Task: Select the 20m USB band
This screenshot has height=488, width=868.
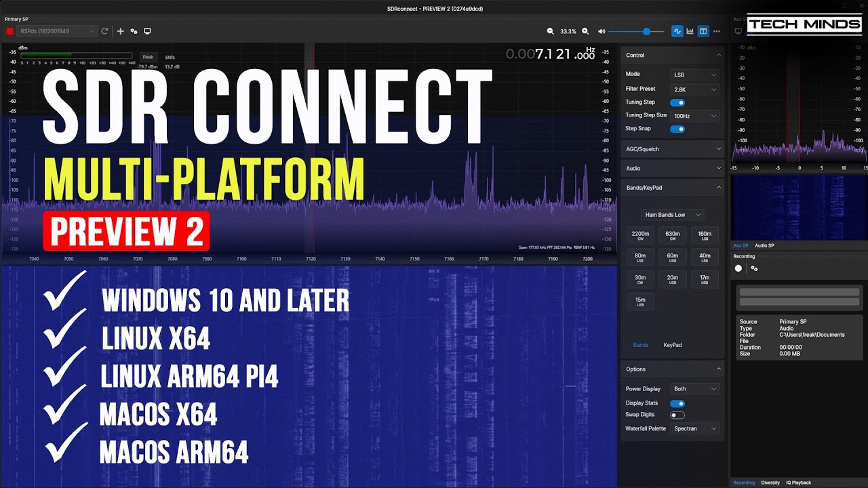Action: pos(673,279)
